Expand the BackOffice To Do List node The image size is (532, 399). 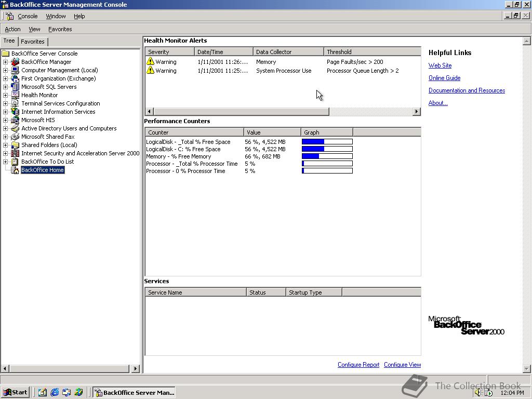tap(5, 162)
